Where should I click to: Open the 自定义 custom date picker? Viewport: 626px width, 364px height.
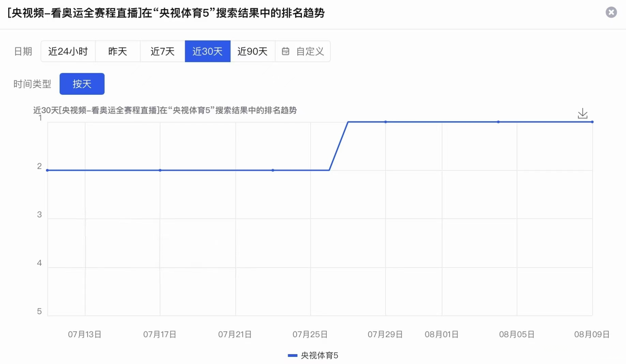coord(303,51)
